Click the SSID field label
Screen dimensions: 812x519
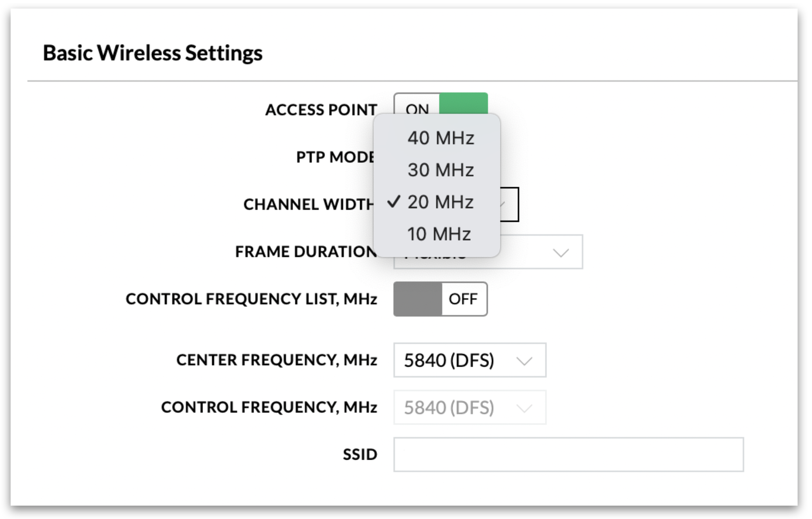click(360, 455)
